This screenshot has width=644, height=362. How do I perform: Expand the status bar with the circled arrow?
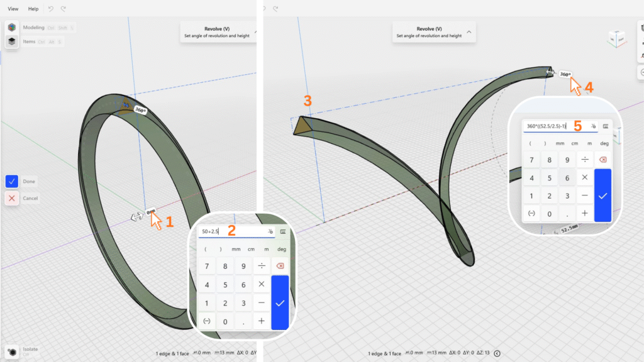tap(497, 353)
